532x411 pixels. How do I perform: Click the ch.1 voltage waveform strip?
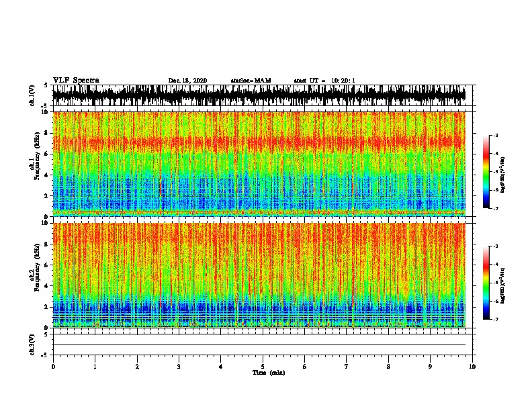[x=259, y=95]
